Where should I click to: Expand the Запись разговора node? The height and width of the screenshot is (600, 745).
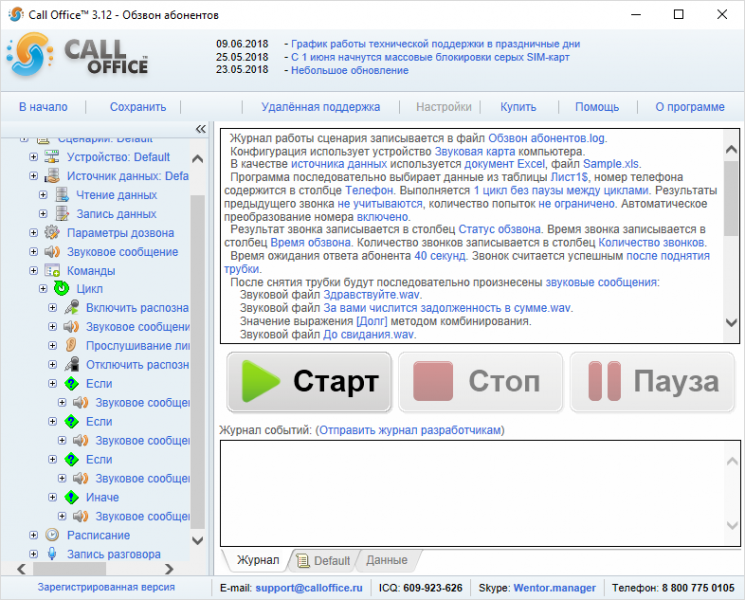click(33, 554)
